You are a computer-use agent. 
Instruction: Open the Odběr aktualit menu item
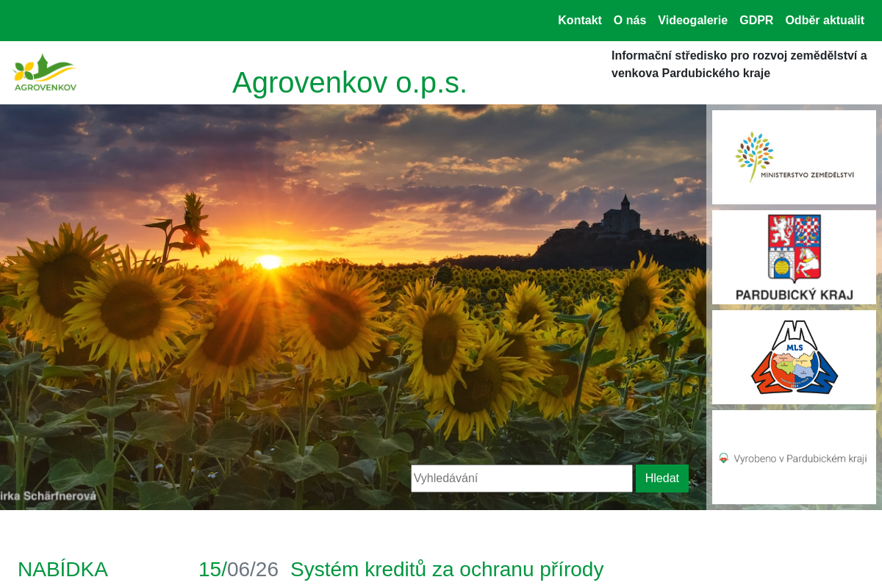click(x=825, y=21)
